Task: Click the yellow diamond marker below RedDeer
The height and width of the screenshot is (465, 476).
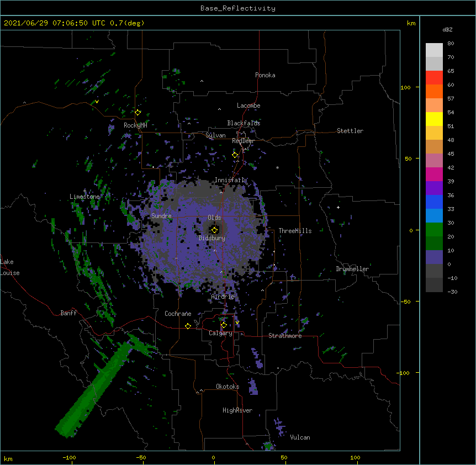Action: point(235,155)
